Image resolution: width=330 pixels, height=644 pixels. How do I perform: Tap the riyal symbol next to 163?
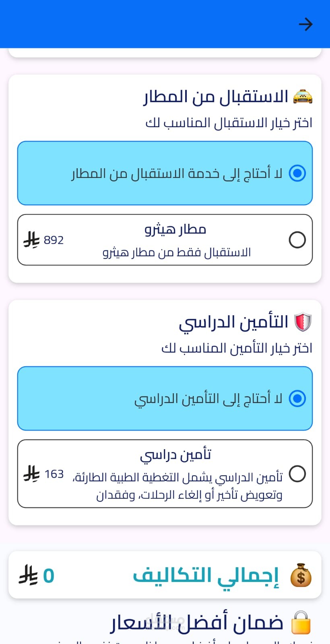31,474
